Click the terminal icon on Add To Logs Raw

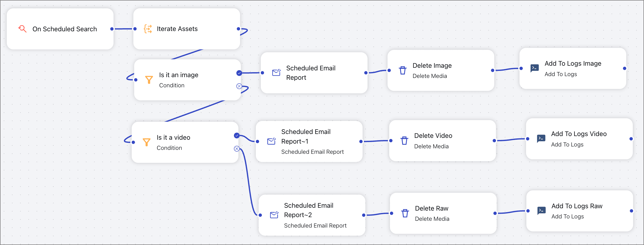(541, 211)
